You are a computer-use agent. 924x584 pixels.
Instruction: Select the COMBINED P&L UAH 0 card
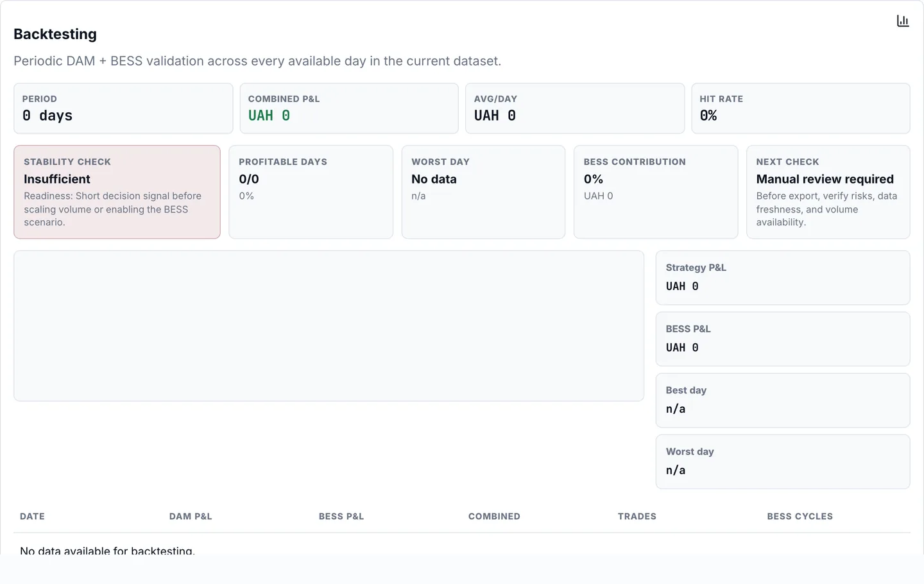click(x=349, y=108)
